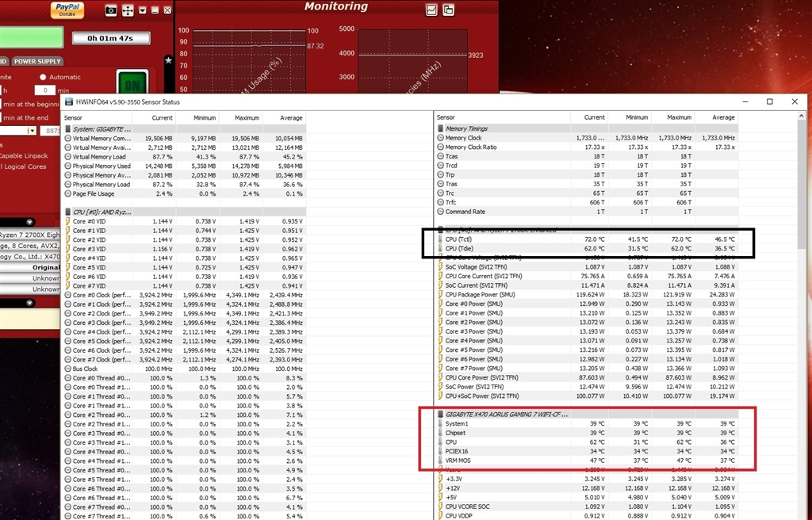
Task: Collapse the OCCT panel arrow above the Ryzen 7 info
Action: pyautogui.click(x=29, y=222)
